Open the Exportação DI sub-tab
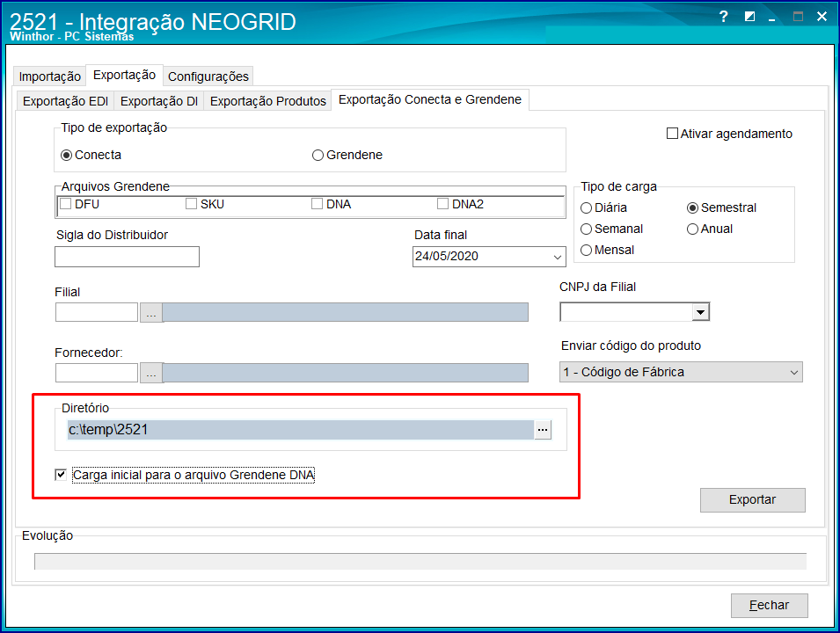Viewport: 840px width, 633px height. [159, 101]
